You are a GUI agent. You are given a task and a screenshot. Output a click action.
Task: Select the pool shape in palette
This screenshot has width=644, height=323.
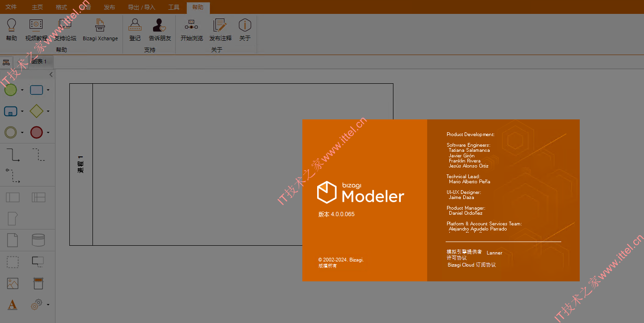point(12,198)
